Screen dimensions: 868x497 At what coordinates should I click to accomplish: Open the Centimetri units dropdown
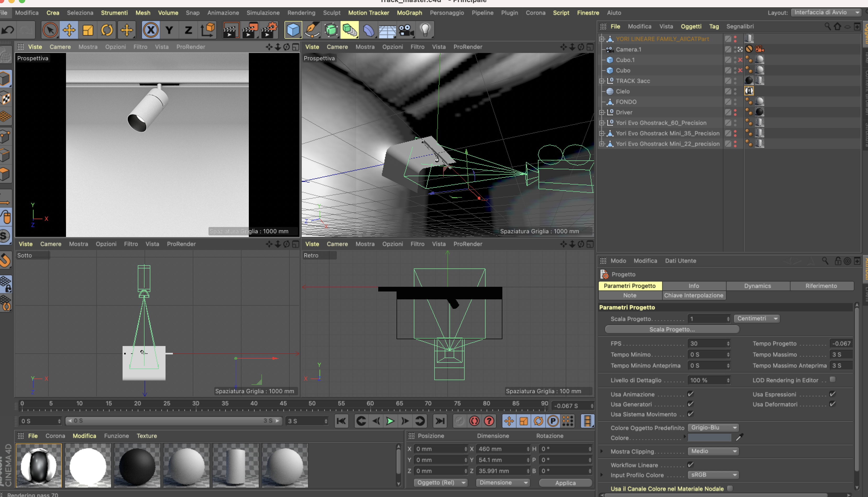(756, 318)
